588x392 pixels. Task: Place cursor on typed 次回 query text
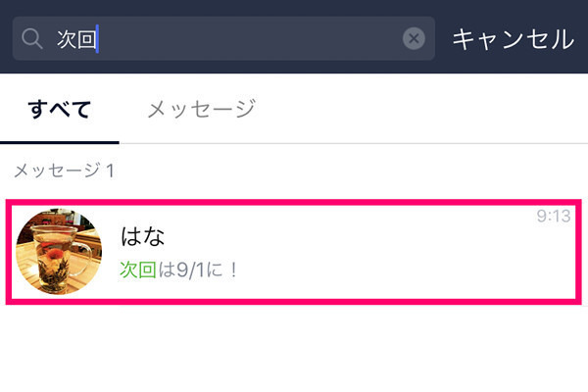click(76, 39)
